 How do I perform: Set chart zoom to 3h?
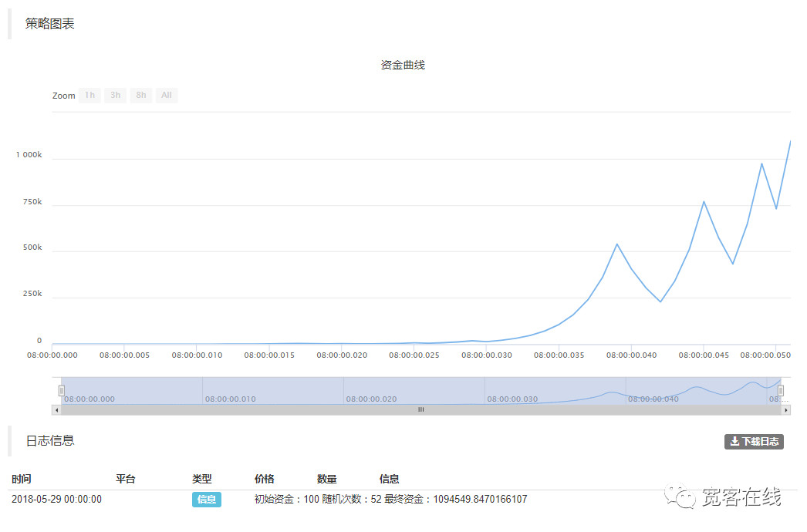click(x=115, y=96)
